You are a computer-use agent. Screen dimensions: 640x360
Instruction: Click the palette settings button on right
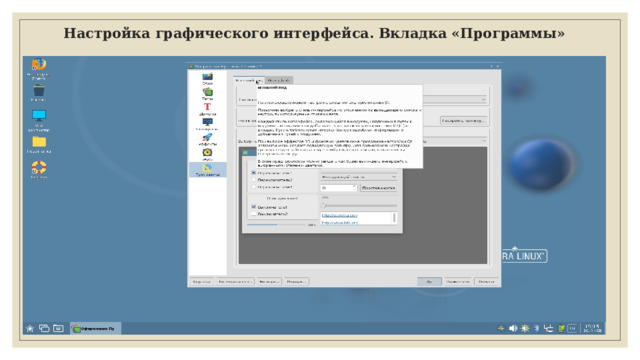(464, 121)
